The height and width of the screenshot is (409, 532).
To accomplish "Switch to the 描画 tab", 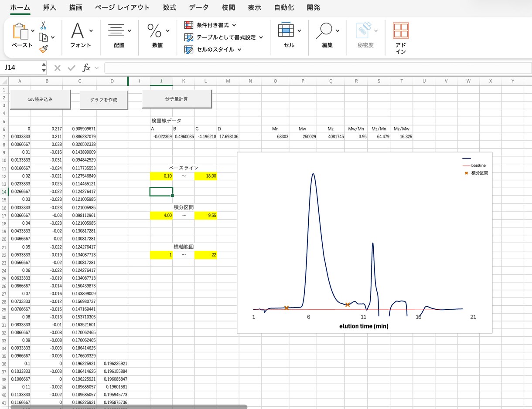I will coord(75,7).
